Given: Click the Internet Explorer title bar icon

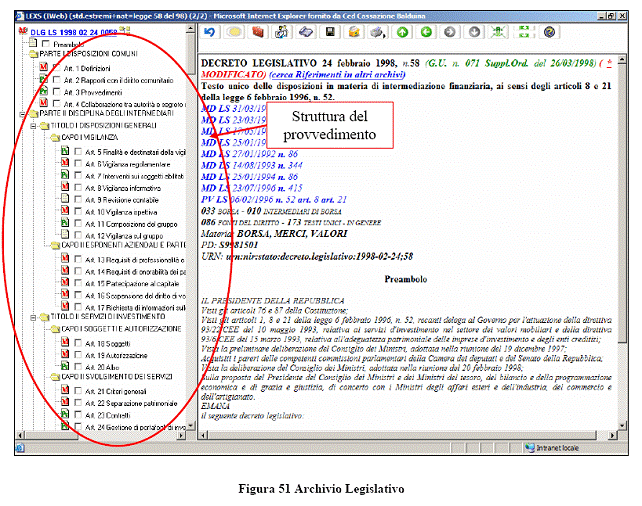Looking at the screenshot, I should (x=19, y=16).
